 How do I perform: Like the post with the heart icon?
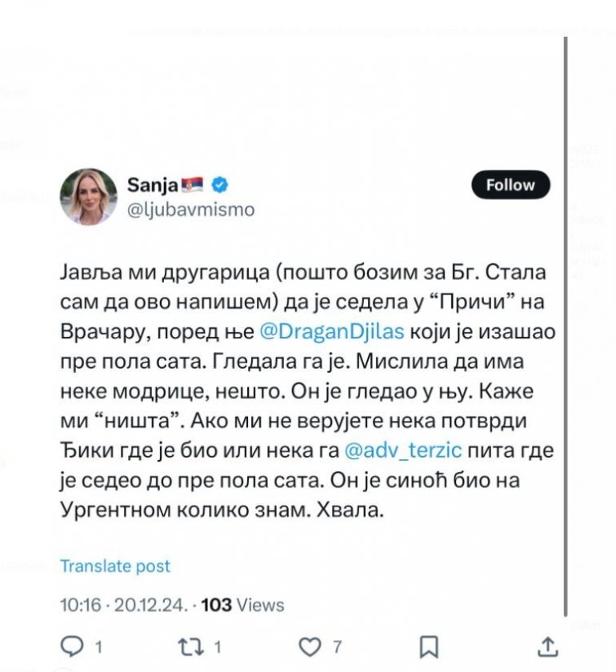[x=309, y=646]
